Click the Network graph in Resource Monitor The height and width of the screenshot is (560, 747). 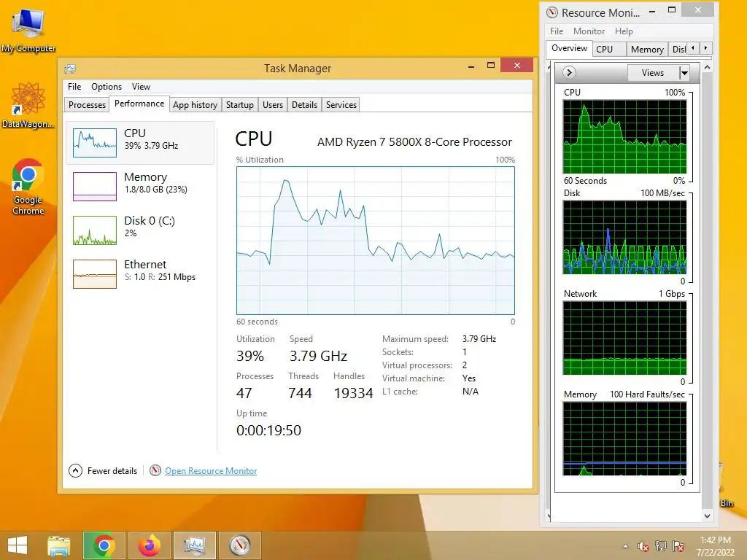click(x=624, y=338)
